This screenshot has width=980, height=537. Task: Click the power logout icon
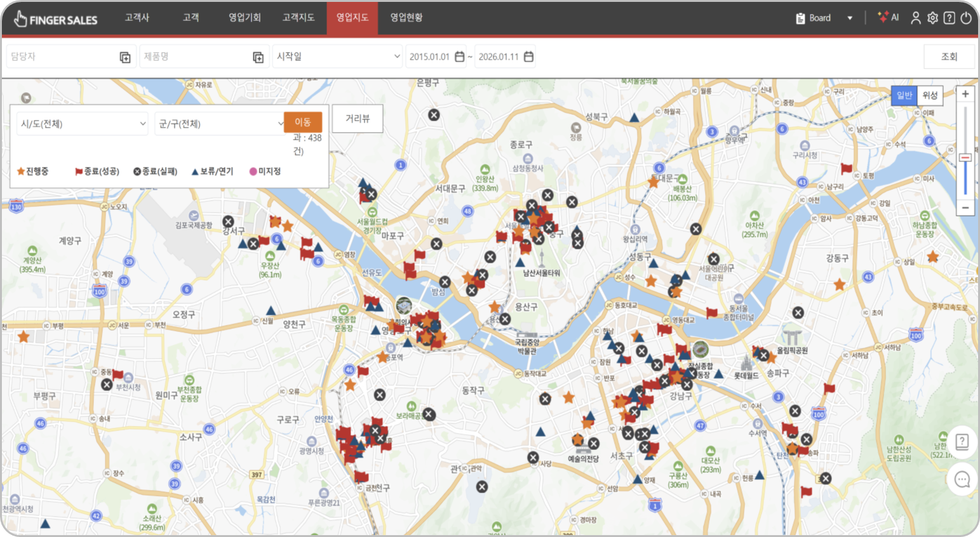[x=966, y=18]
